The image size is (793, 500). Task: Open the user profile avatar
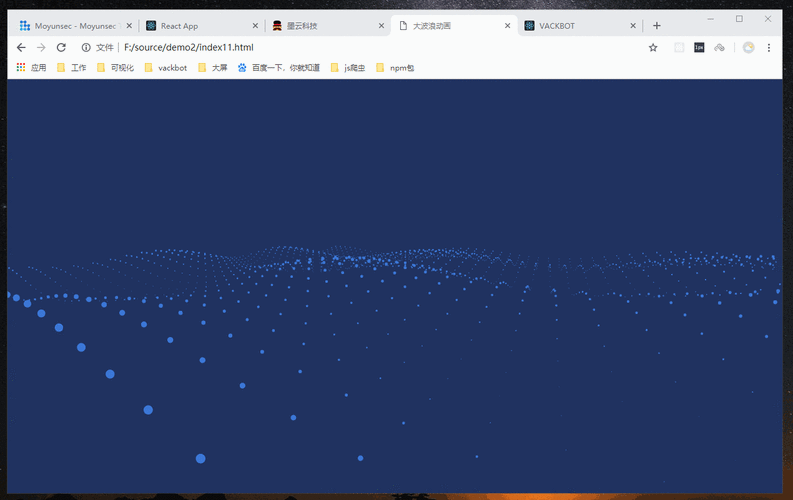pyautogui.click(x=748, y=47)
